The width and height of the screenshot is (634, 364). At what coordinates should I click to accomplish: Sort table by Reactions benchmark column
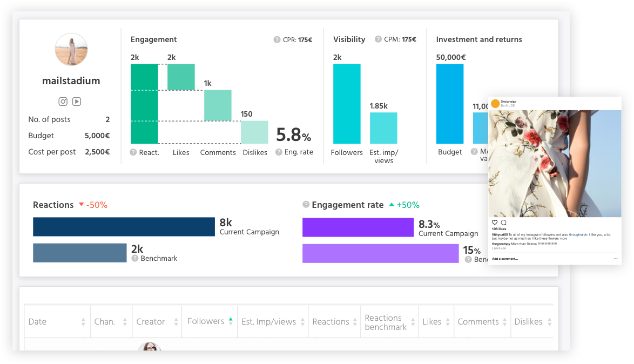coord(413,322)
